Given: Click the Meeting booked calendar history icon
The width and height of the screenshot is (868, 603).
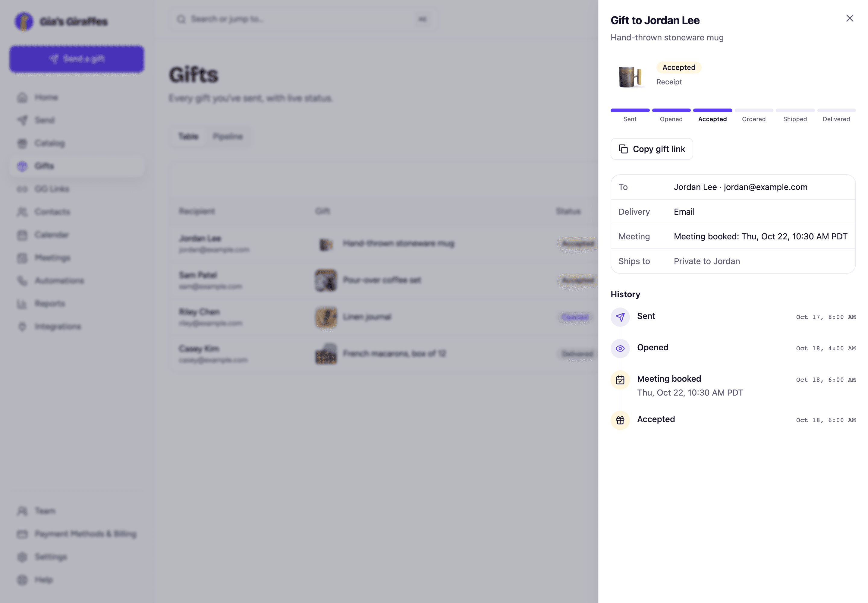Looking at the screenshot, I should (620, 380).
